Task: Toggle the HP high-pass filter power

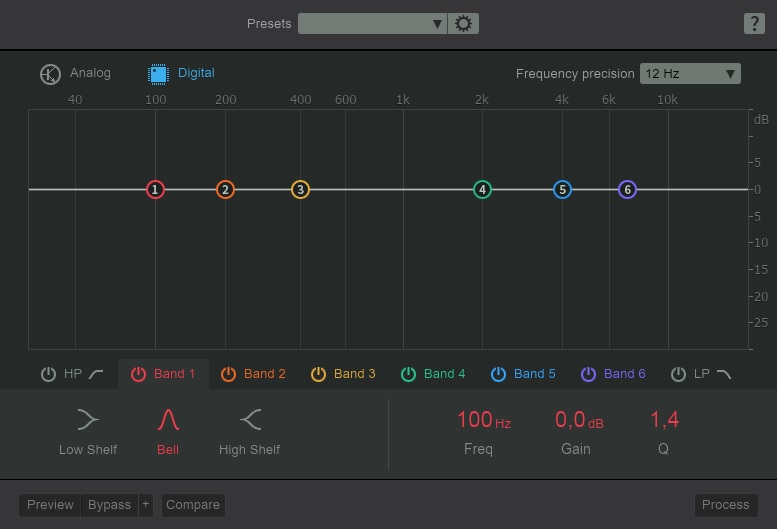Action: pos(48,374)
